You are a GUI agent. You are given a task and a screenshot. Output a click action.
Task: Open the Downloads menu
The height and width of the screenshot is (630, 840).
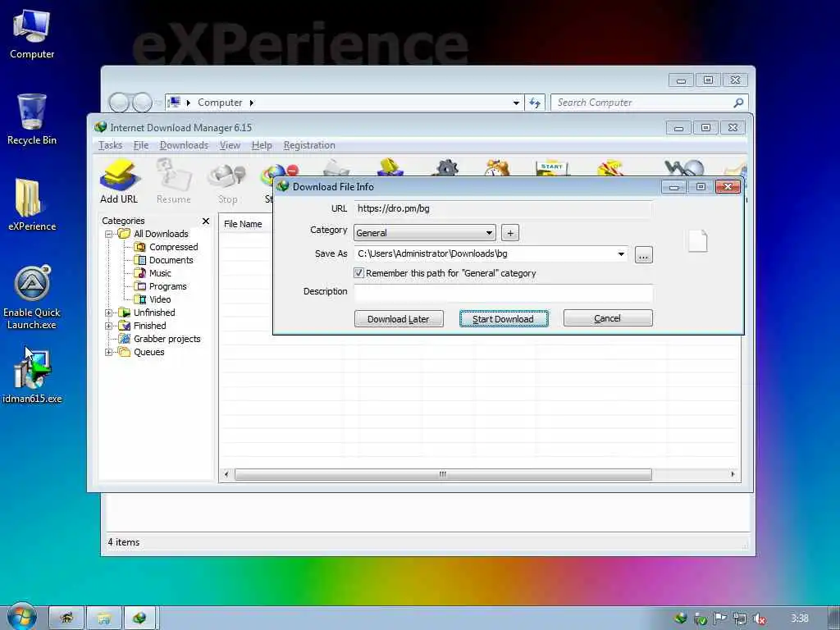(x=184, y=145)
